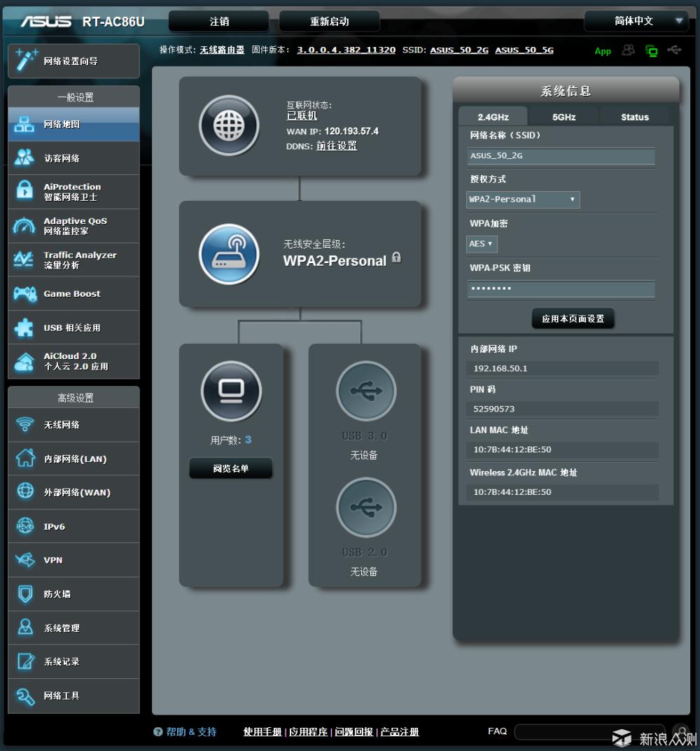700x751 pixels.
Task: Click the USB 3.0 device icon
Action: click(365, 391)
